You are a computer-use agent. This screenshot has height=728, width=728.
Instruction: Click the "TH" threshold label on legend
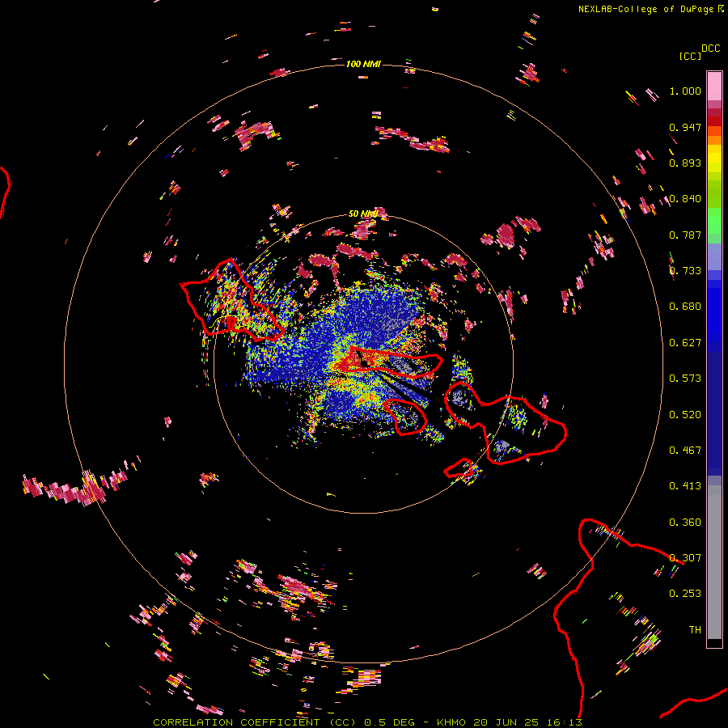tap(695, 630)
